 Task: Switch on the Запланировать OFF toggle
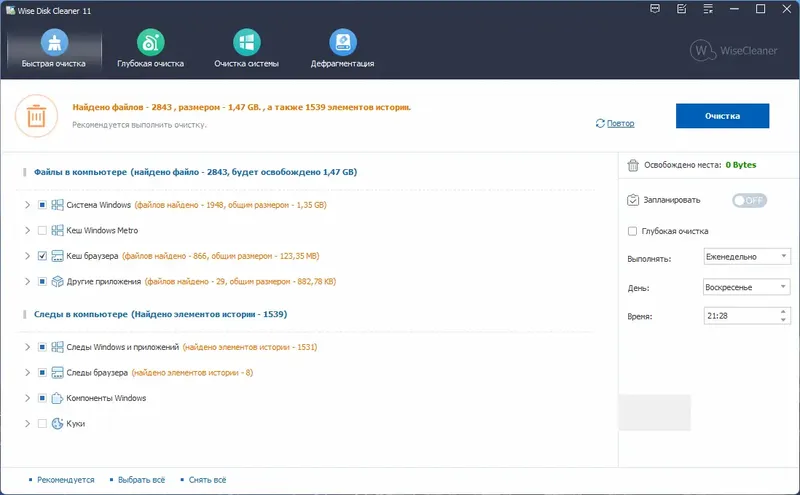[749, 201]
